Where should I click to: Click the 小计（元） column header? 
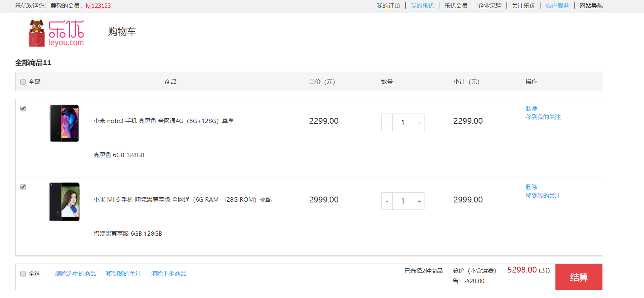[x=466, y=82]
